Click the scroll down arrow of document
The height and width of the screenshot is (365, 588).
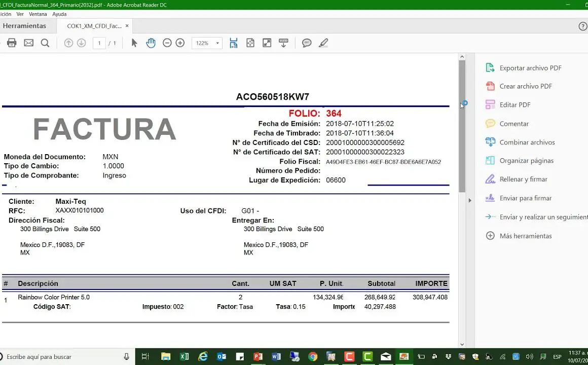[x=462, y=344]
